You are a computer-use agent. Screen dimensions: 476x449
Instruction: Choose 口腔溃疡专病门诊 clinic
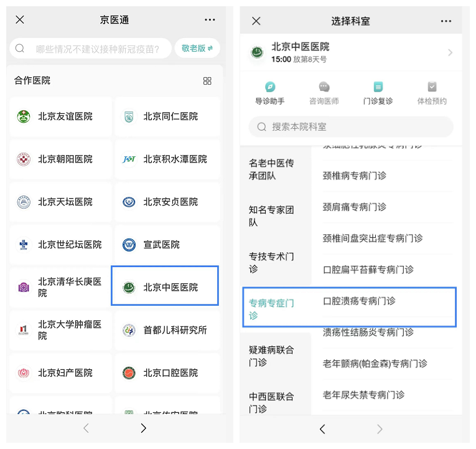359,301
